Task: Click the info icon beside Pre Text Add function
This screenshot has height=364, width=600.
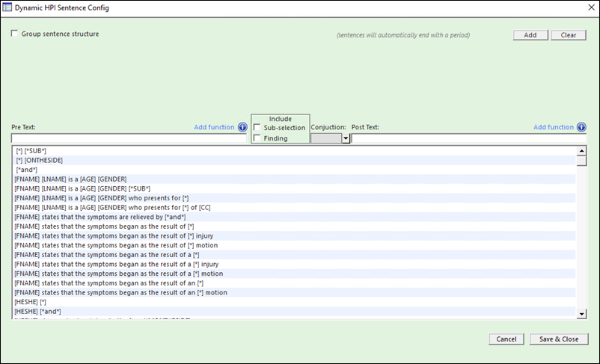Action: (x=242, y=127)
